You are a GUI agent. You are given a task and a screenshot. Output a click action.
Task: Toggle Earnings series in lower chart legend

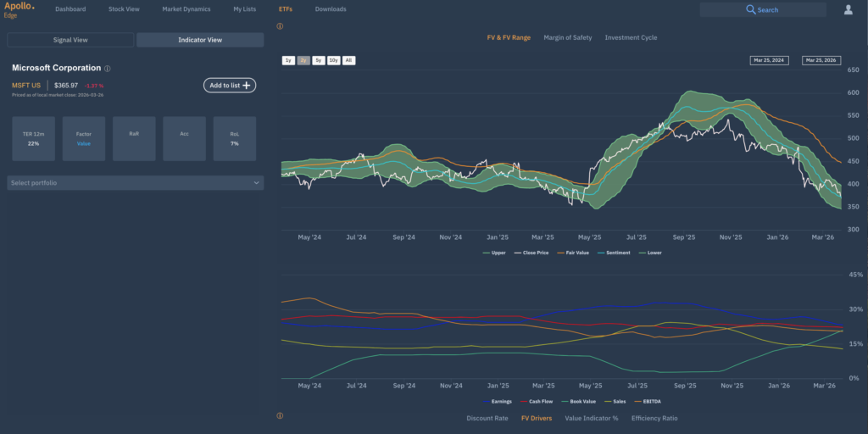(x=500, y=401)
